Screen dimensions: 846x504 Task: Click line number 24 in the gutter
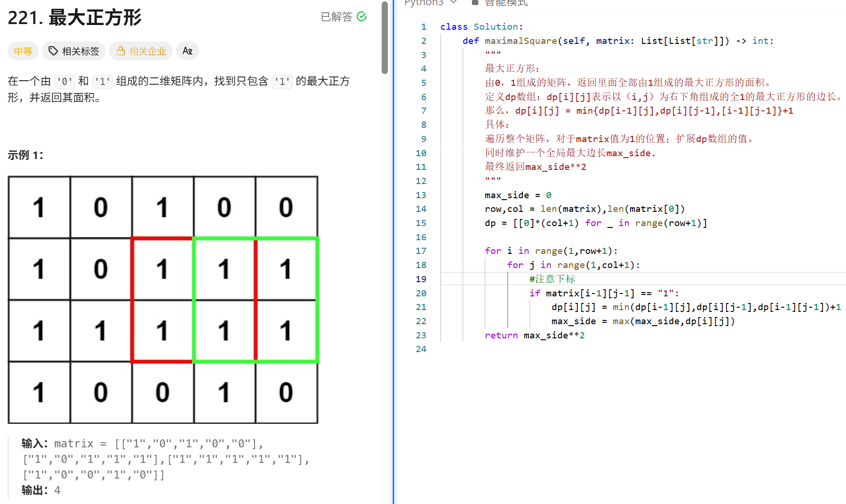point(421,349)
